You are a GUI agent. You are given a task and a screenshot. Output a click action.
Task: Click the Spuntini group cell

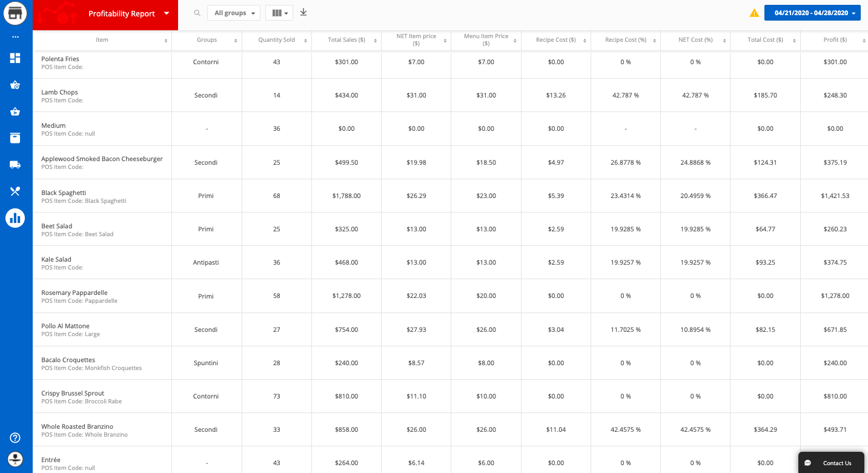tap(207, 363)
